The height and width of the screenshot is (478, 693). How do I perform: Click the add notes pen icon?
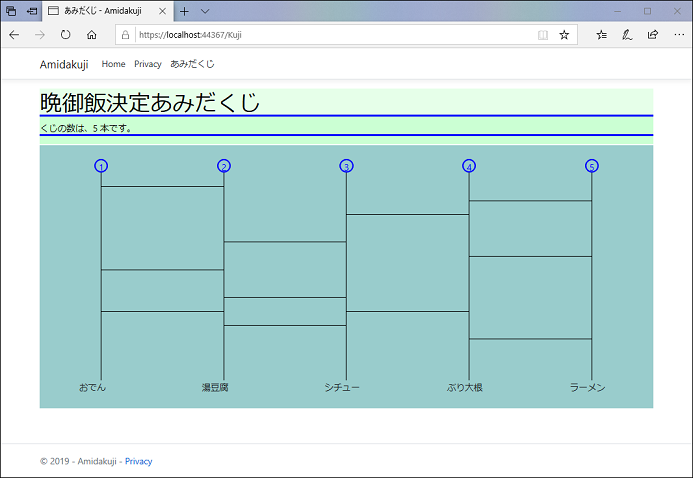tap(627, 35)
